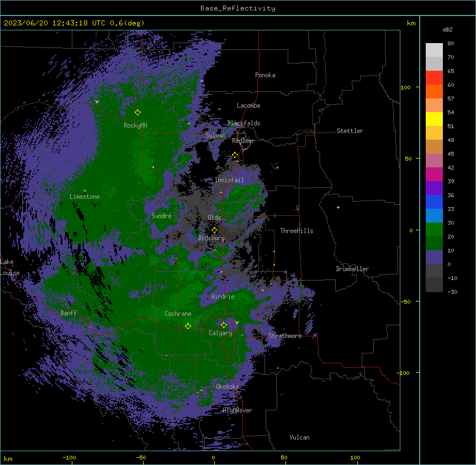This screenshot has height=465, width=476.
Task: Click the Limestone label
Action: coord(84,197)
